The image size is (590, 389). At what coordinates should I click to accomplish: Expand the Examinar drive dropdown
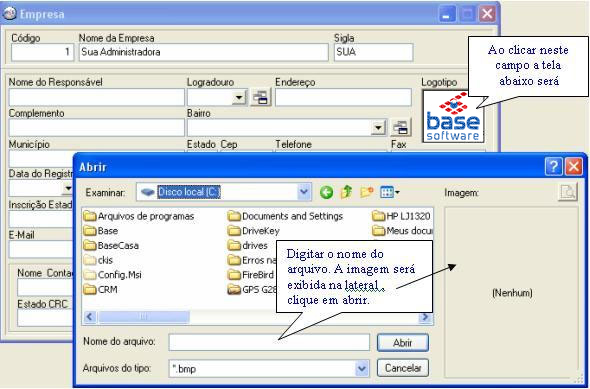tap(304, 192)
